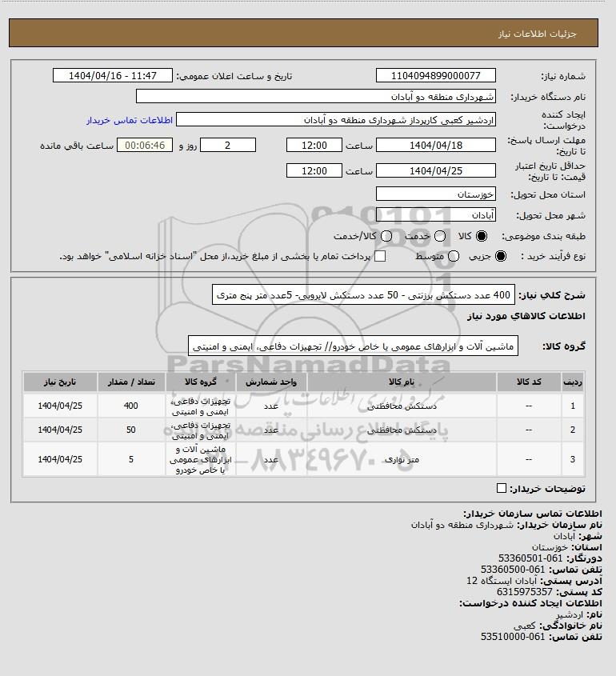
Task: Click the delivery city field 'آبادان'
Action: click(436, 214)
